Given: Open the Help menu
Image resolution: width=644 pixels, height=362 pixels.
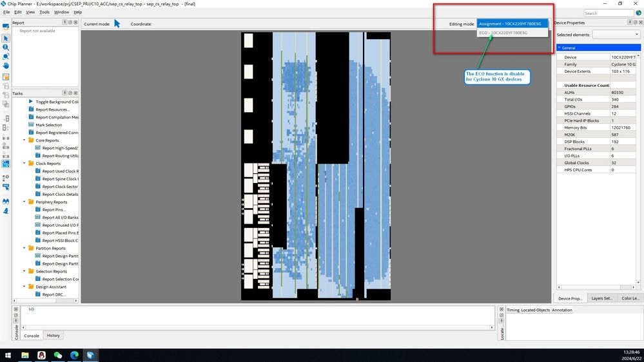Looking at the screenshot, I should point(77,12).
